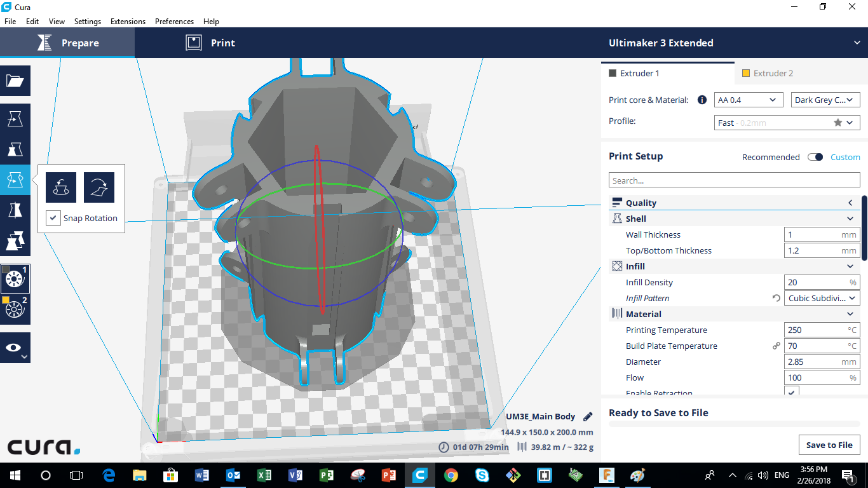Open the Dark Grey material dropdown
This screenshot has width=868, height=488.
(x=826, y=100)
